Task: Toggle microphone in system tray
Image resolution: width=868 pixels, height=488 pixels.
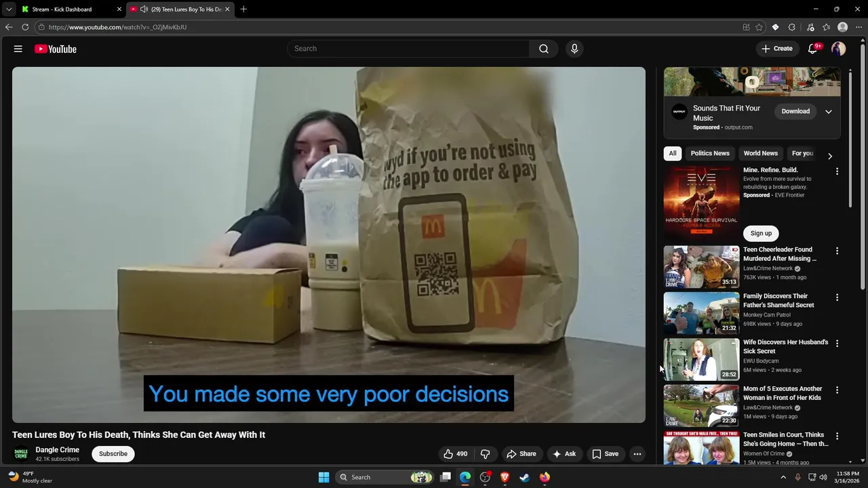Action: (797, 477)
